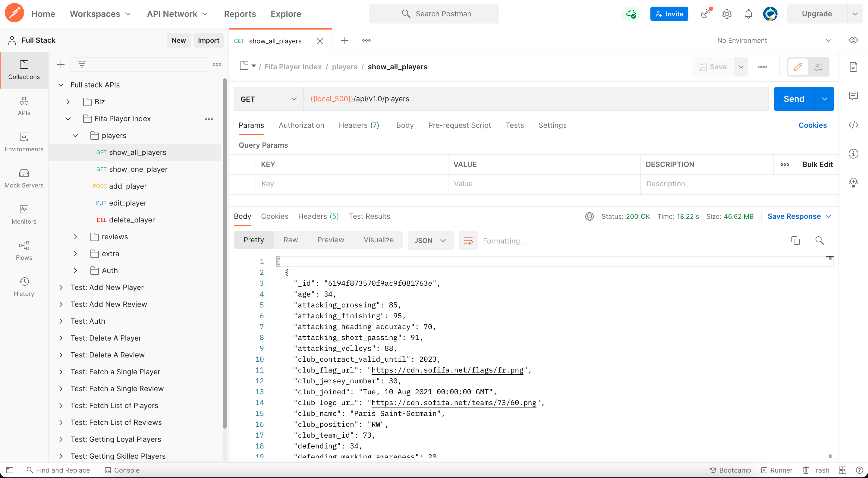868x478 pixels.
Task: Toggle the sidebar visibility icon in status bar
Action: pyautogui.click(x=10, y=470)
